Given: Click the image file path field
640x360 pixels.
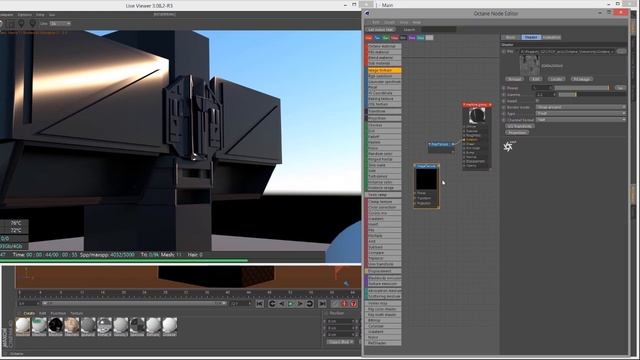Looking at the screenshot, I should (x=567, y=51).
